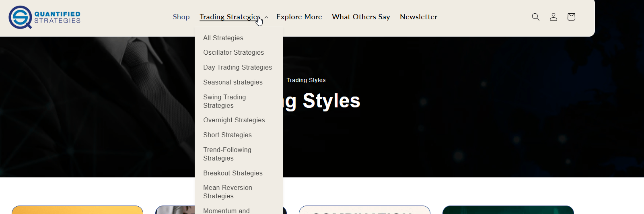The height and width of the screenshot is (214, 644).
Task: Open the Newsletter page
Action: 418,17
